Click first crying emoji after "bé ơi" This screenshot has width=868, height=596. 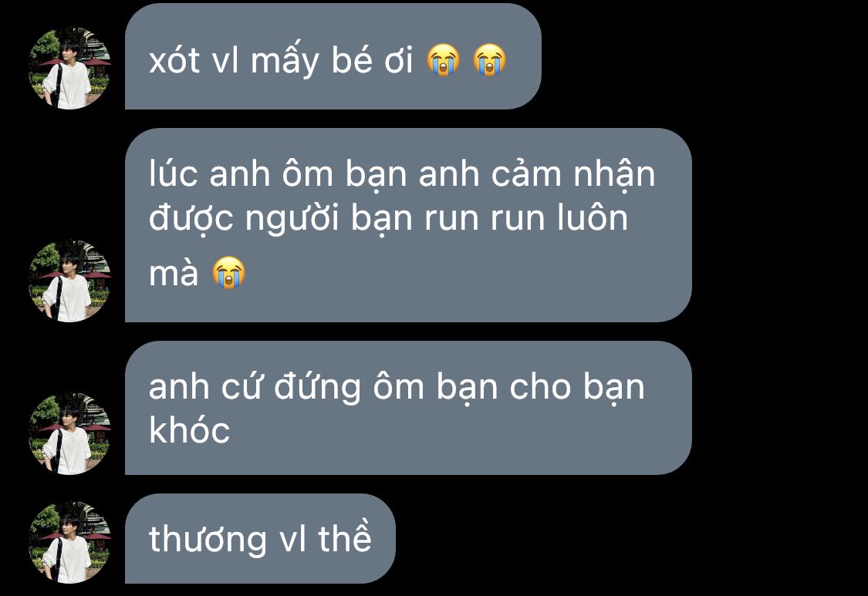coord(443,60)
